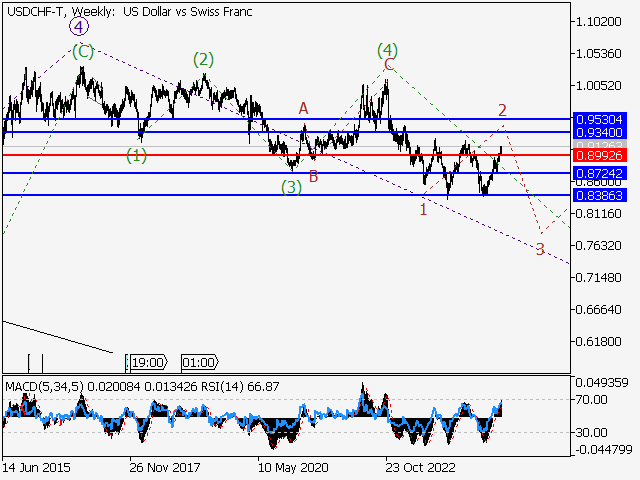Image resolution: width=640 pixels, height=480 pixels.
Task: Select the green (C) wave label
Action: [82, 50]
